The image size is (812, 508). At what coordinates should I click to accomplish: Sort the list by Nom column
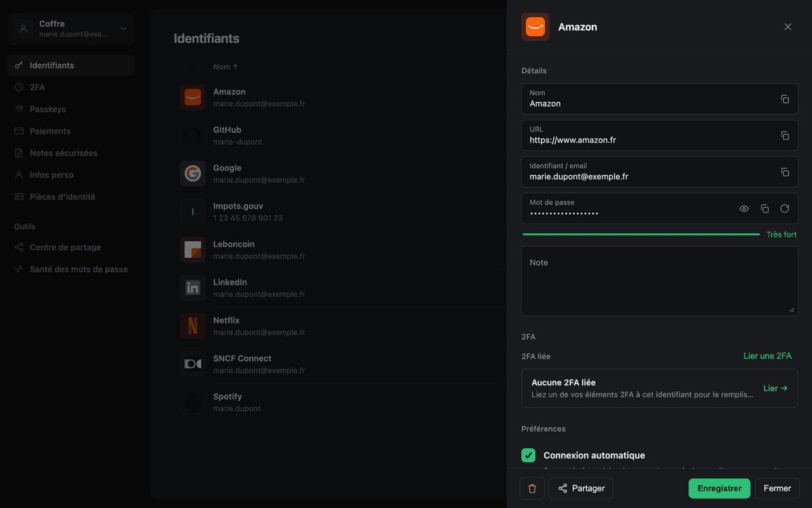pos(225,67)
